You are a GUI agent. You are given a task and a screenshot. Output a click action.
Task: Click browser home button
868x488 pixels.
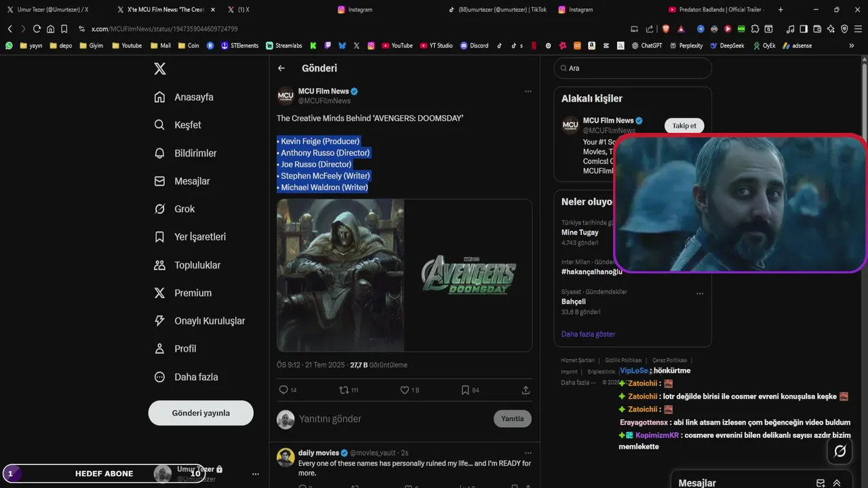tap(50, 29)
